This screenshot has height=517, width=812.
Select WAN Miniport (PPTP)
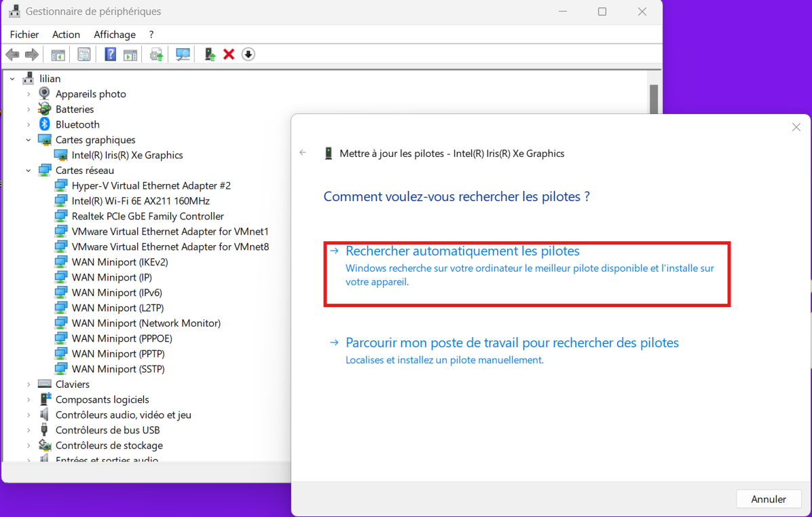pyautogui.click(x=119, y=354)
